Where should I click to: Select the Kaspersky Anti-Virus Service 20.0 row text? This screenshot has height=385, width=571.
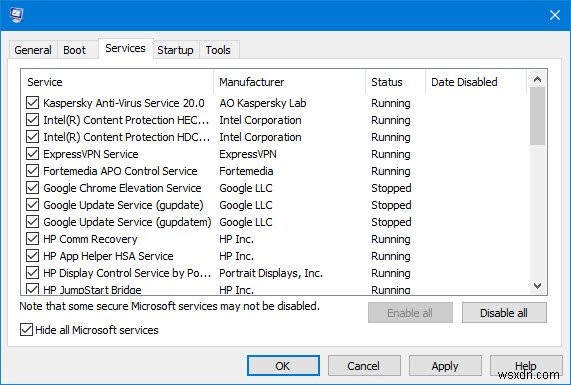tap(124, 103)
